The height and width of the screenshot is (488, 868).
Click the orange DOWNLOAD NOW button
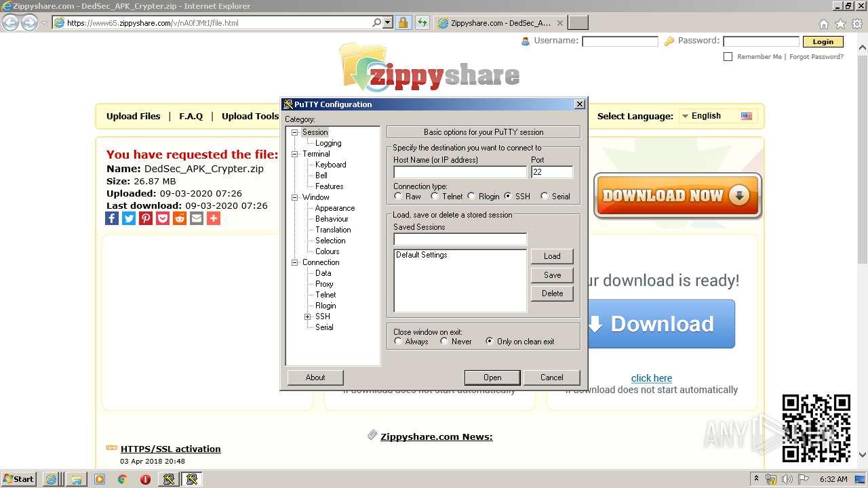677,195
